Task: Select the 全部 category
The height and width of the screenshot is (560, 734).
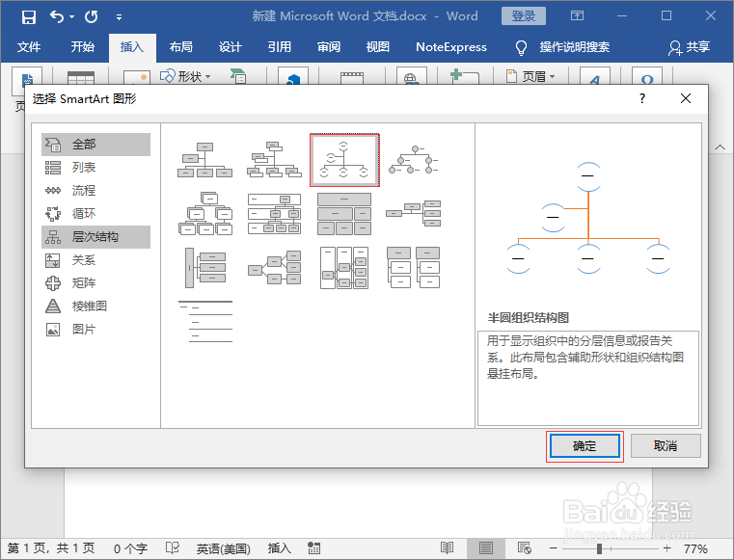Action: [95, 144]
